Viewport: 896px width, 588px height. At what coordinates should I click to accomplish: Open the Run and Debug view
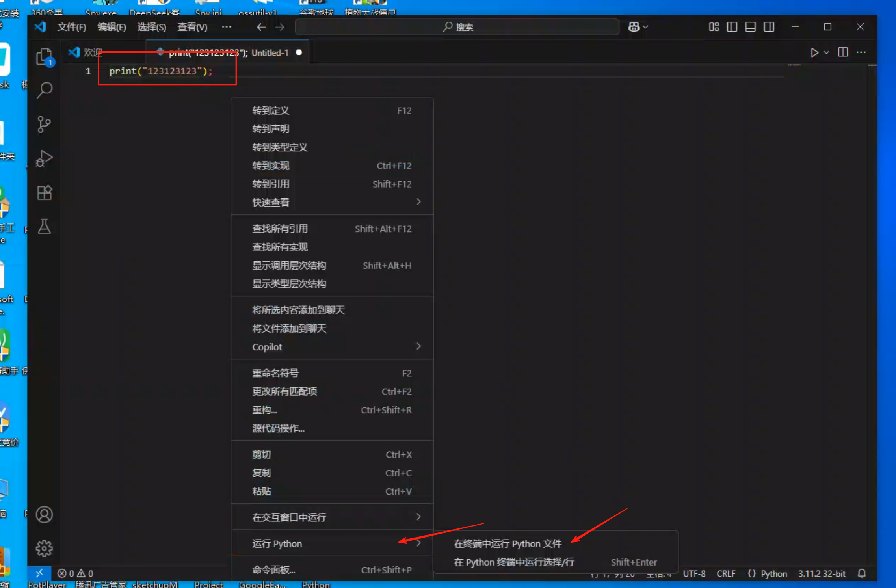[44, 159]
